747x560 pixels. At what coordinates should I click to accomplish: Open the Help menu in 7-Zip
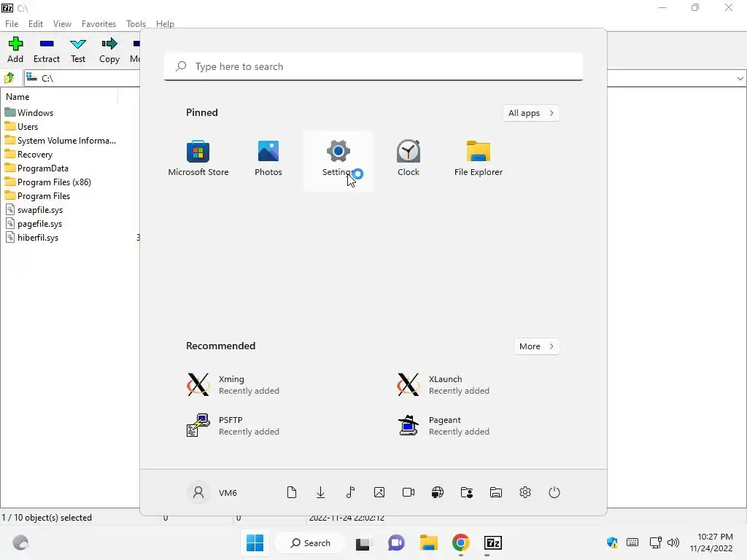(x=165, y=24)
